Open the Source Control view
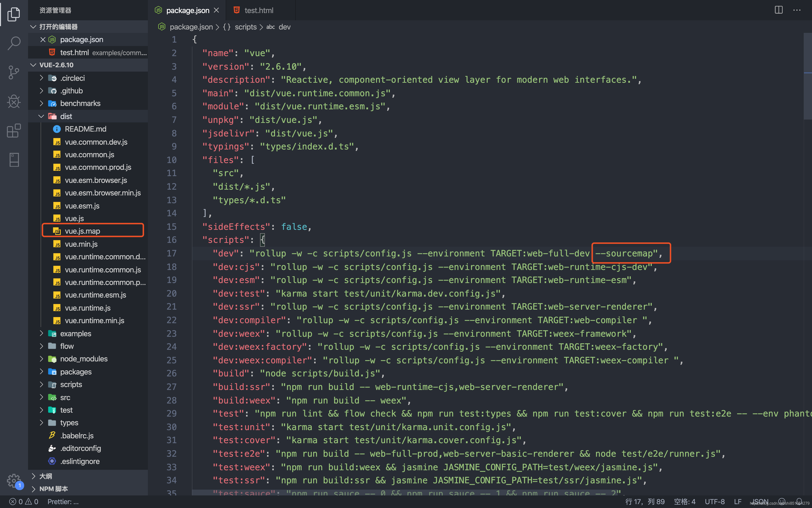Screen dimensions: 812x508 pos(14,72)
